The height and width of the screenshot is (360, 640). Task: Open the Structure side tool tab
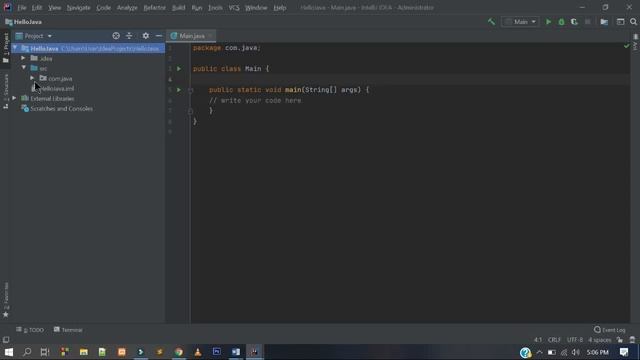point(6,91)
